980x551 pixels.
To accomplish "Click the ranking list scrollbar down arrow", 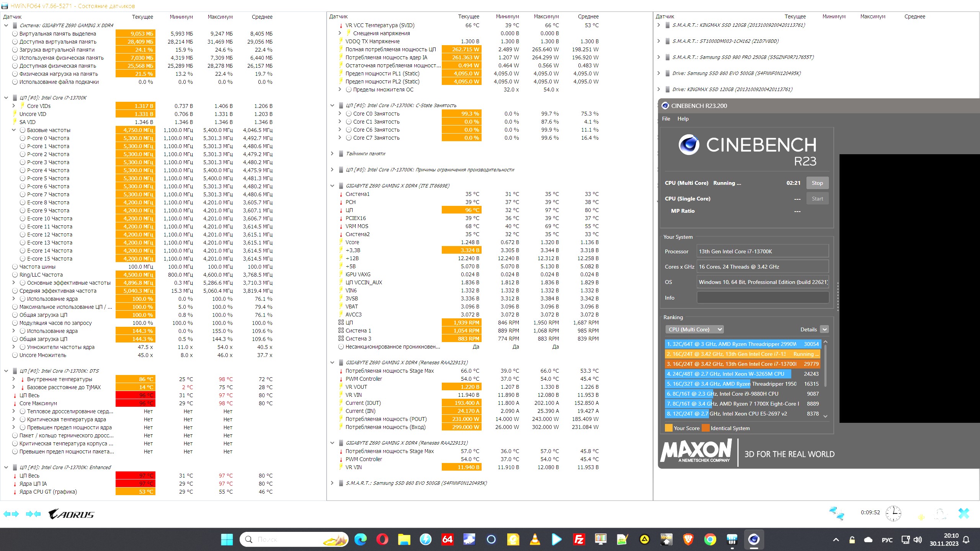I will click(x=825, y=416).
